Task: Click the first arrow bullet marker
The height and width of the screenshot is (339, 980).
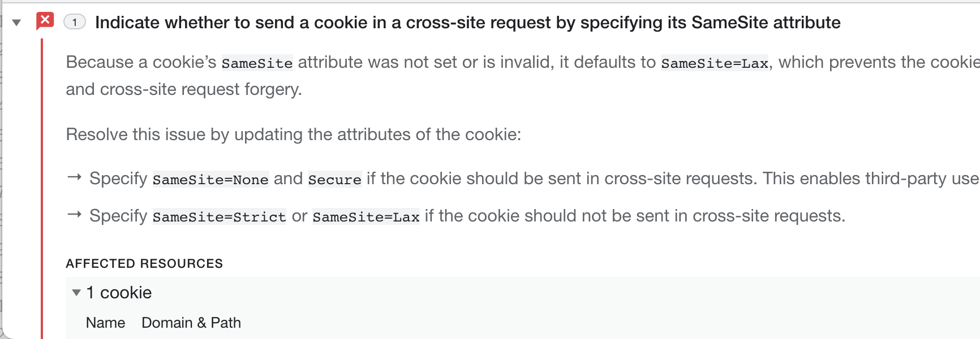Action: coord(75,178)
